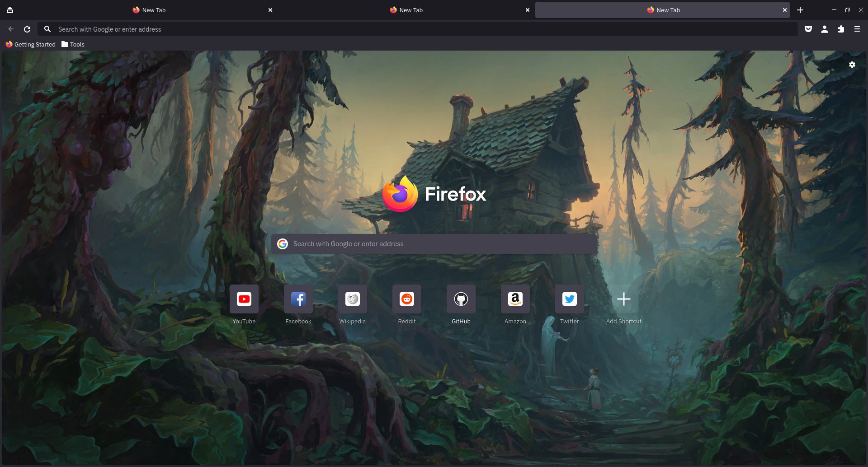Click the Add Shortcut plus tile

pyautogui.click(x=624, y=299)
